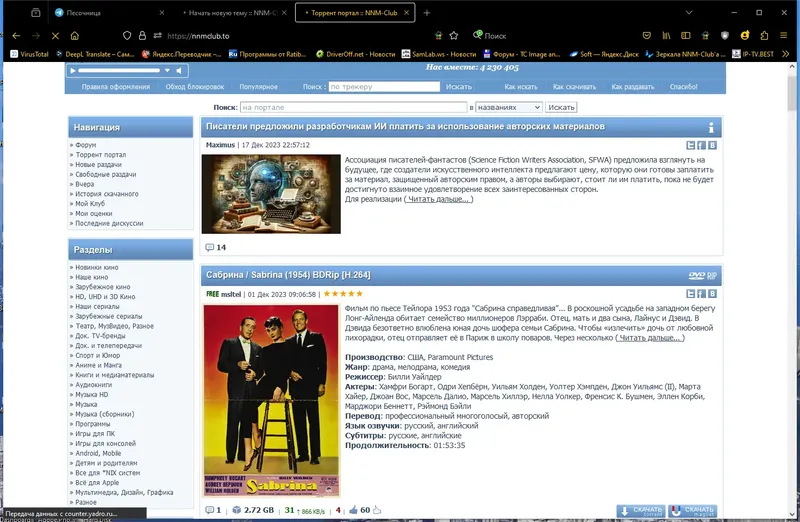
Task: Open the Library bookshelf icon
Action: click(666, 36)
